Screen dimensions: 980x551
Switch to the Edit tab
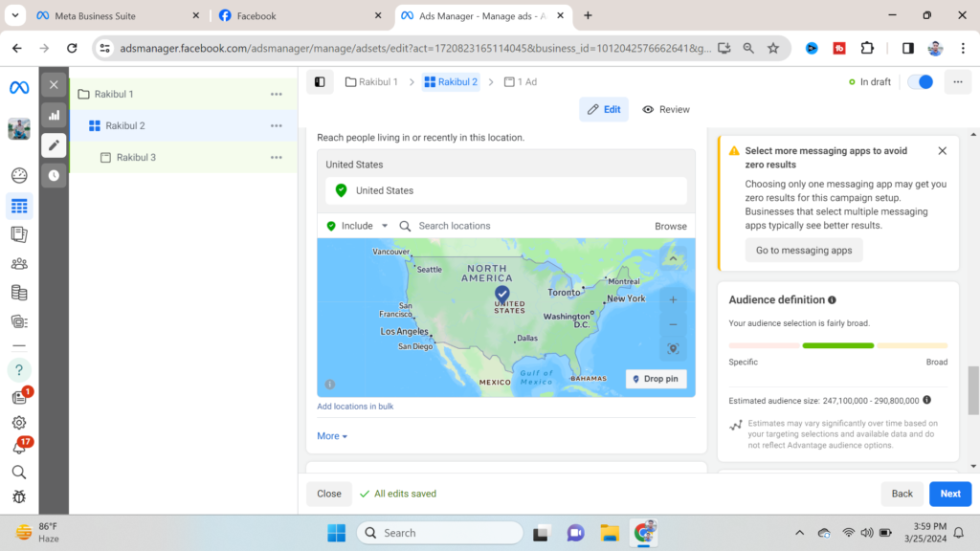604,109
